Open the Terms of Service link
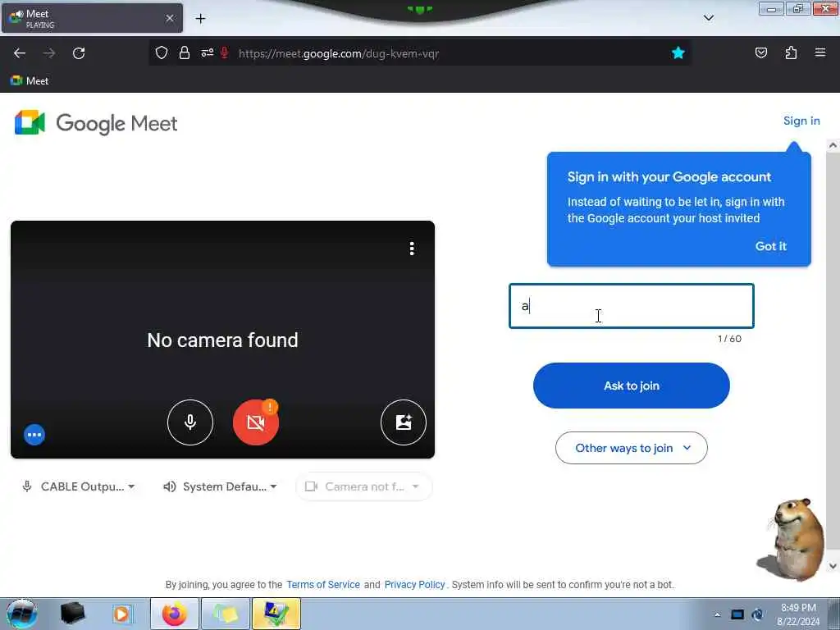The height and width of the screenshot is (630, 840). tap(323, 584)
